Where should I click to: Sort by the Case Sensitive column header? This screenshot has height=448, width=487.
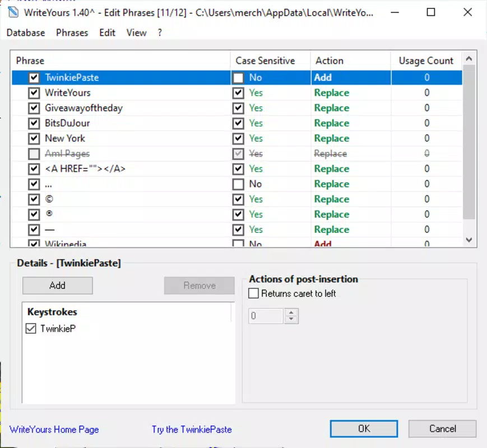coord(271,60)
